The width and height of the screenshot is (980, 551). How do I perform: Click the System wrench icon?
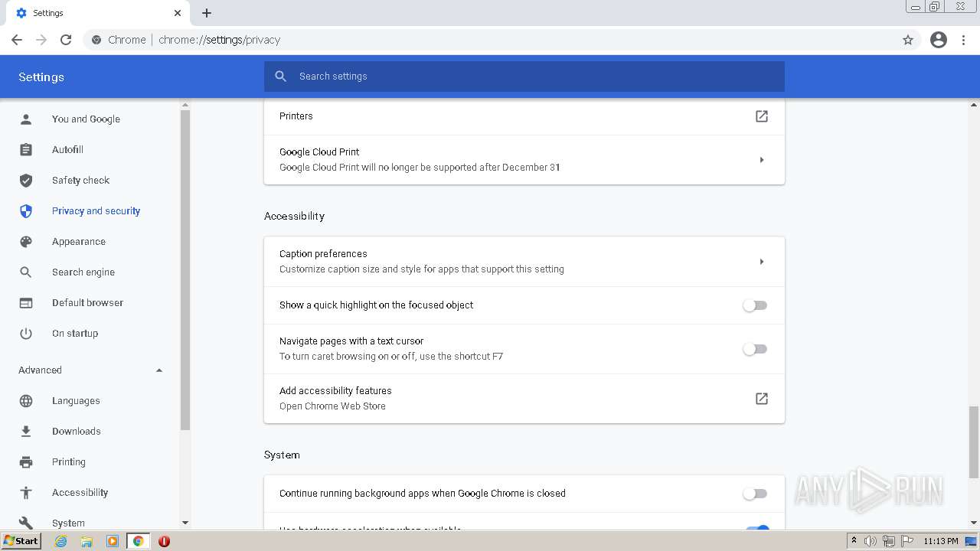(x=26, y=523)
